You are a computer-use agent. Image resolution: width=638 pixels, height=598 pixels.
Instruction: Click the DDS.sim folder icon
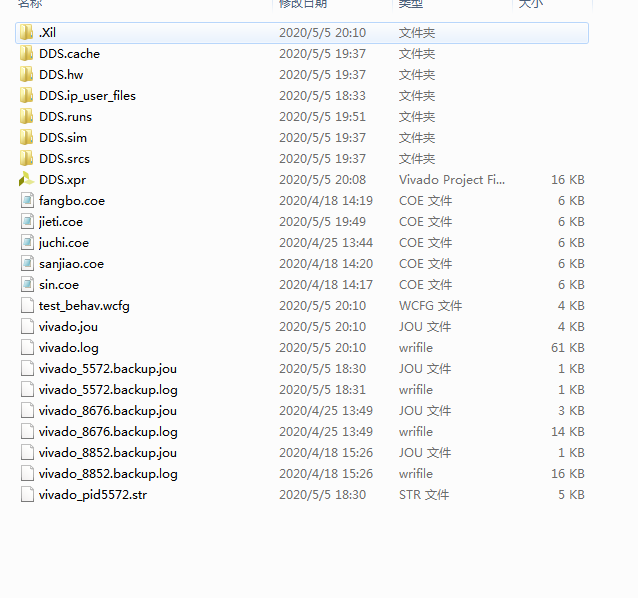pyautogui.click(x=26, y=137)
